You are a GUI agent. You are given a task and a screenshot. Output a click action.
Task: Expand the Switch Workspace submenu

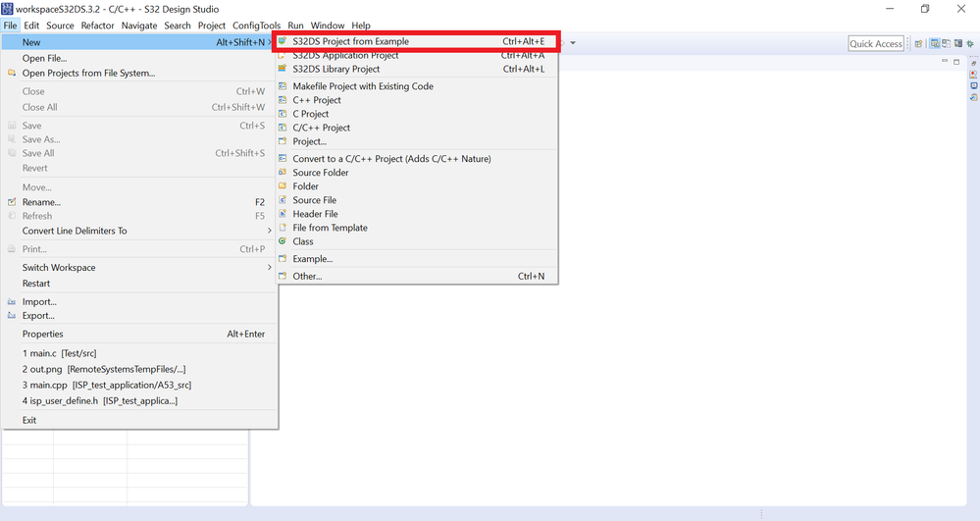coord(138,268)
